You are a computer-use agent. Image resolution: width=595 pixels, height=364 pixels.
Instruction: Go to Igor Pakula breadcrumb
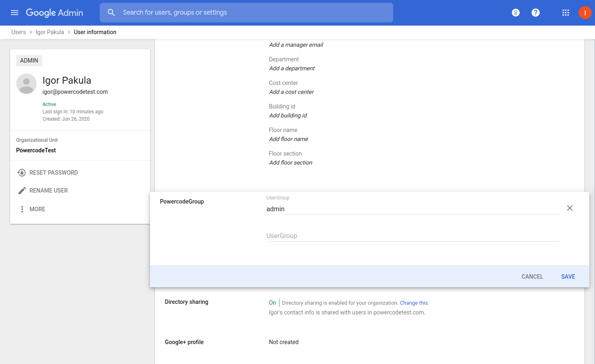click(50, 32)
